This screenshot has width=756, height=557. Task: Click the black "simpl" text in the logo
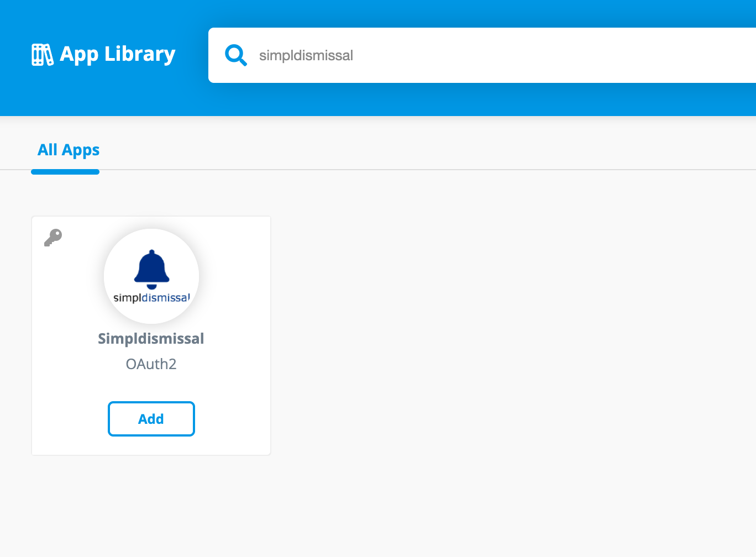tap(127, 298)
